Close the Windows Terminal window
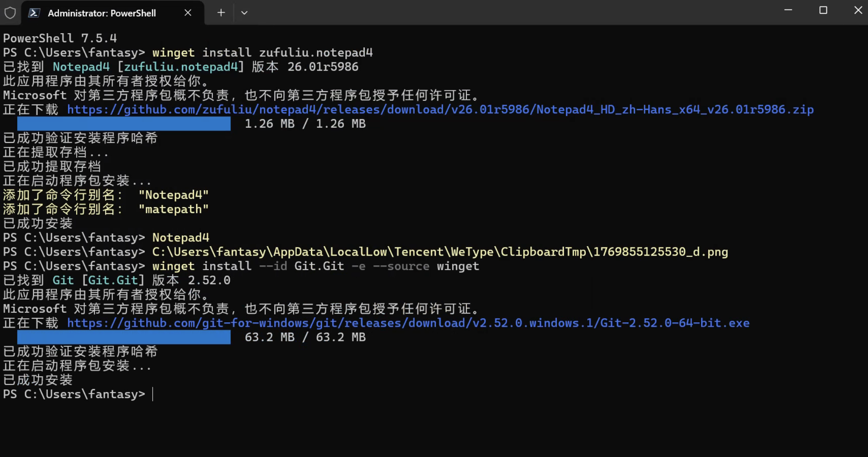This screenshot has width=868, height=457. click(x=858, y=10)
